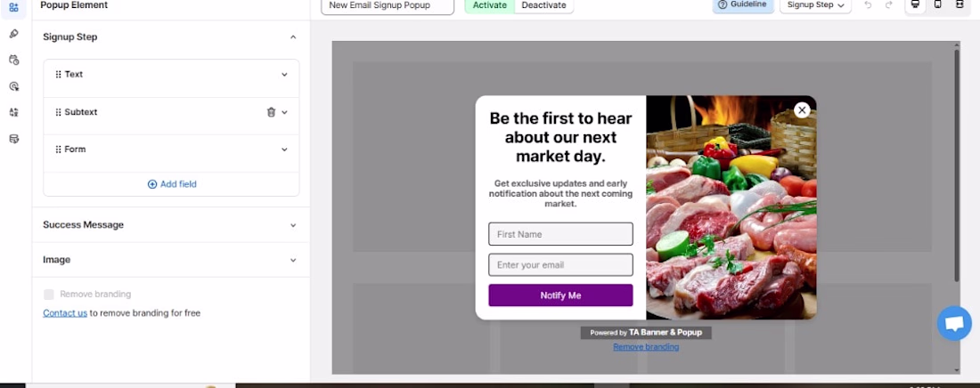Expand the Image section
The width and height of the screenshot is (980, 388).
point(171,260)
